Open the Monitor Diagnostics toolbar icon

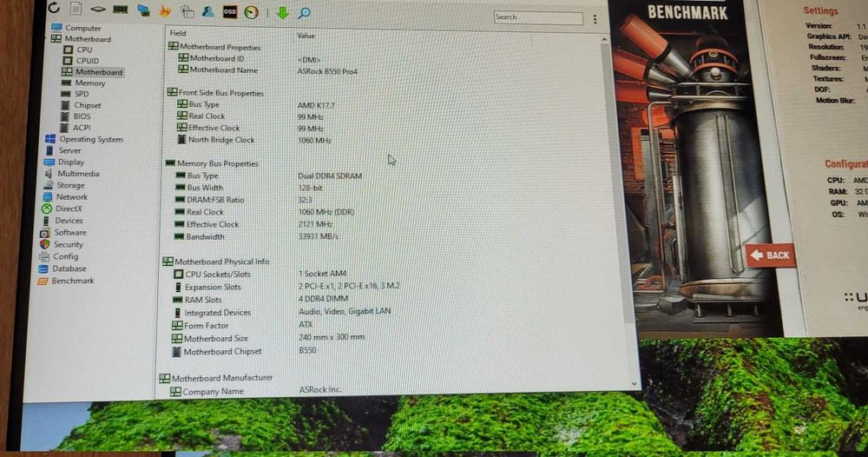pos(143,10)
